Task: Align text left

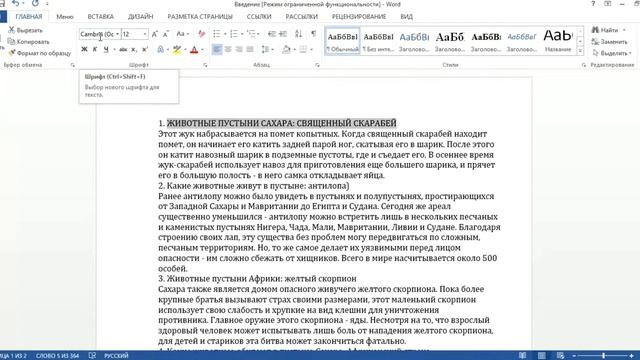Action: 217,49
